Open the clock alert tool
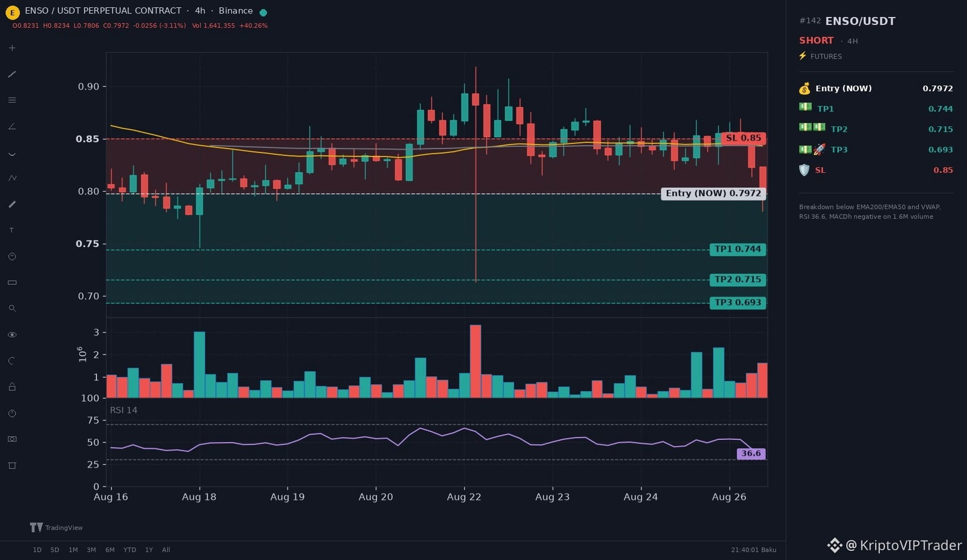 pyautogui.click(x=12, y=414)
